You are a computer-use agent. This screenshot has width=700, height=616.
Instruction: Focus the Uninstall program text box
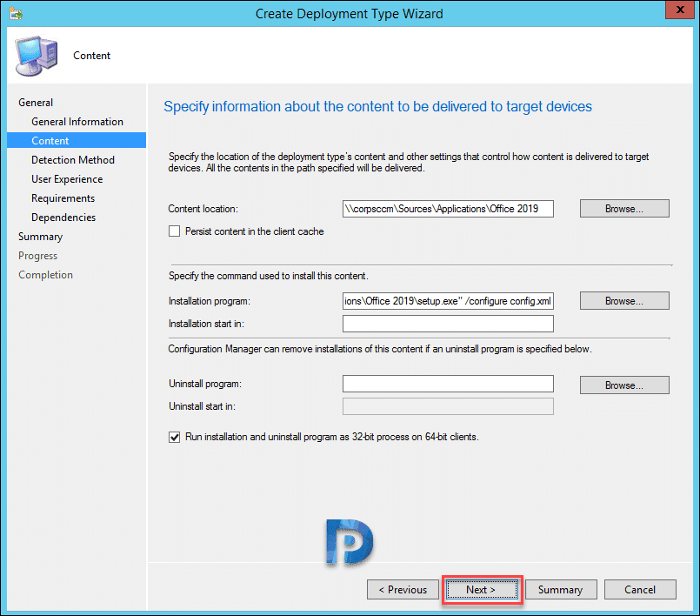448,384
